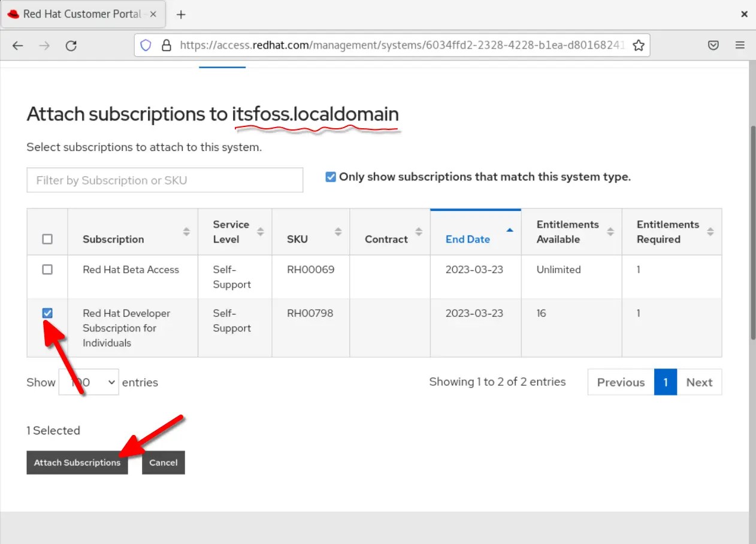Sort by the Service Level column
Image resolution: width=756 pixels, height=544 pixels.
tap(235, 232)
